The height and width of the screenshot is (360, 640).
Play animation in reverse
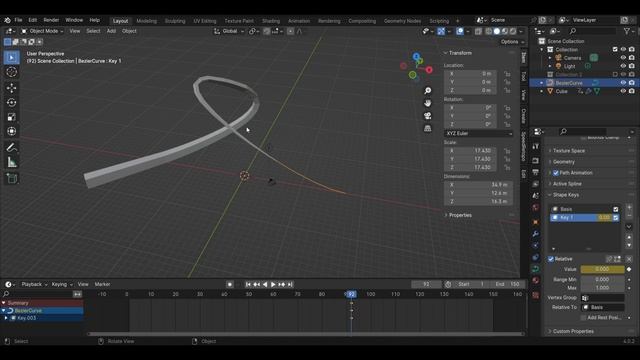(265, 284)
